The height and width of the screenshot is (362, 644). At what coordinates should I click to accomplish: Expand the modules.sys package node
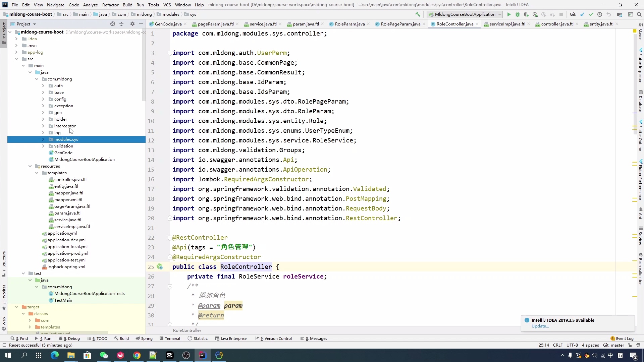click(43, 139)
